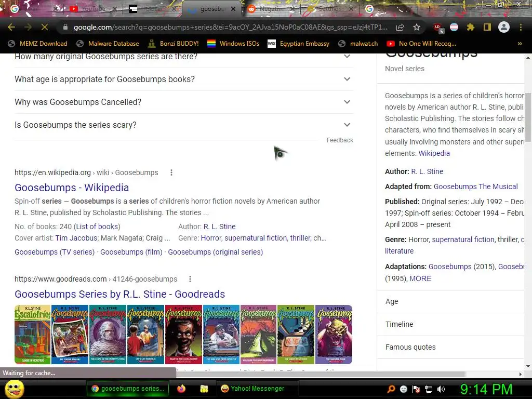Expand the Famous quotes section
532x399 pixels.
click(451, 347)
